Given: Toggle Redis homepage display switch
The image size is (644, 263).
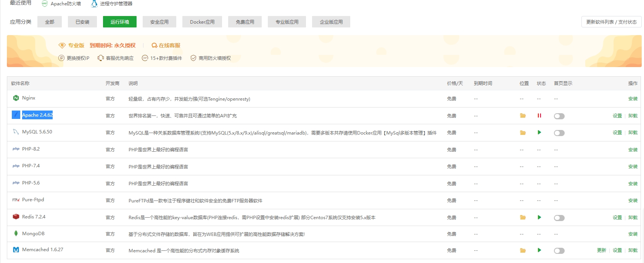Looking at the screenshot, I should 559,218.
